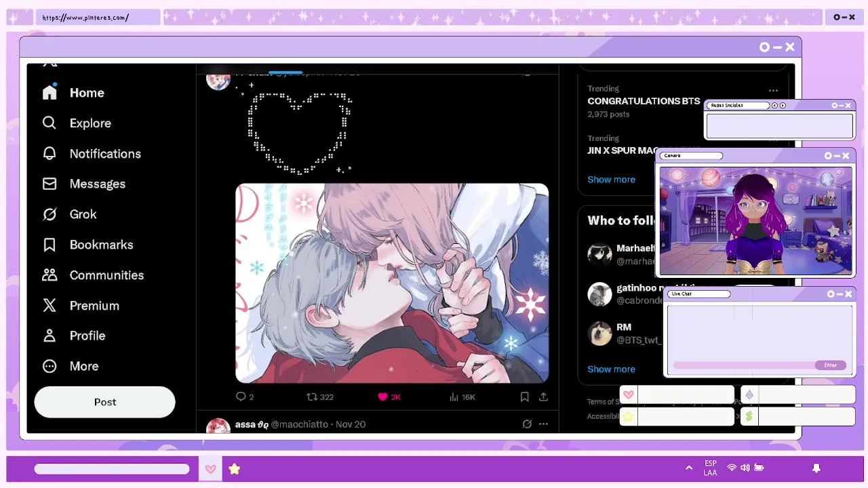Viewport: 868px width, 488px height.
Task: Click the Live Chat message input bar
Action: [x=744, y=365]
